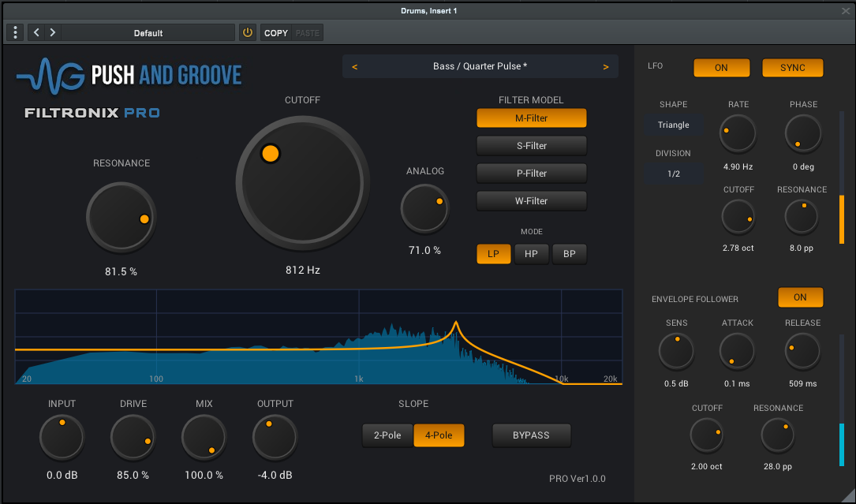Open the LFO DIVISION 1/2 selector
Image resolution: width=856 pixels, height=504 pixels.
(x=673, y=174)
